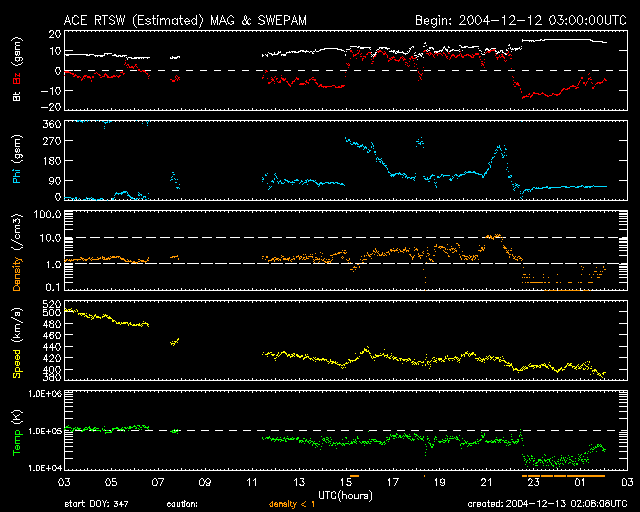Click the '19' hour tick label
640x512 pixels.
(x=440, y=483)
